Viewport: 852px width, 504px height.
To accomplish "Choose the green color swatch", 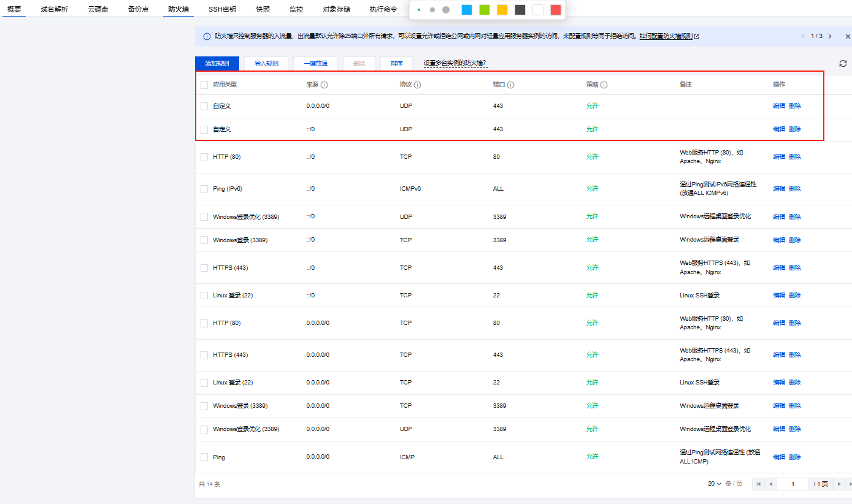I will (x=485, y=10).
